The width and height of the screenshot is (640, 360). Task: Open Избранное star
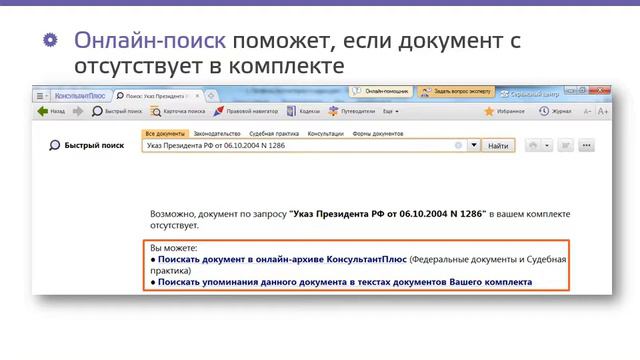click(x=504, y=111)
